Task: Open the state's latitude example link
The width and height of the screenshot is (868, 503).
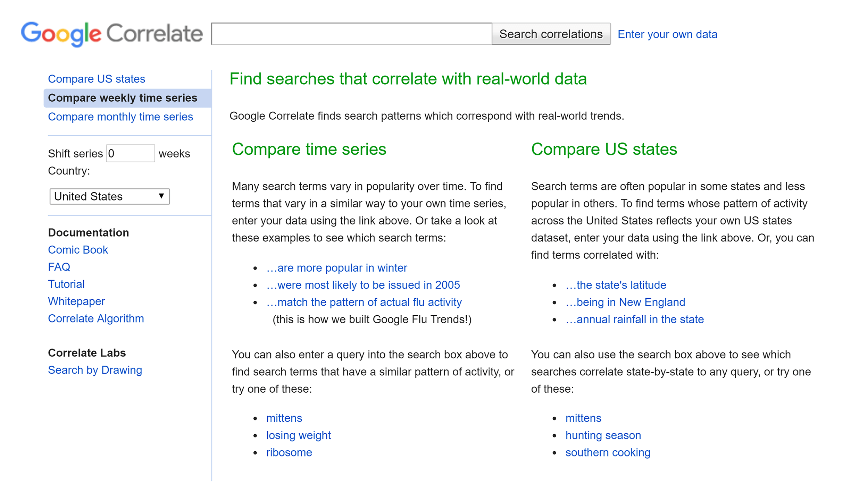Action: coord(616,285)
